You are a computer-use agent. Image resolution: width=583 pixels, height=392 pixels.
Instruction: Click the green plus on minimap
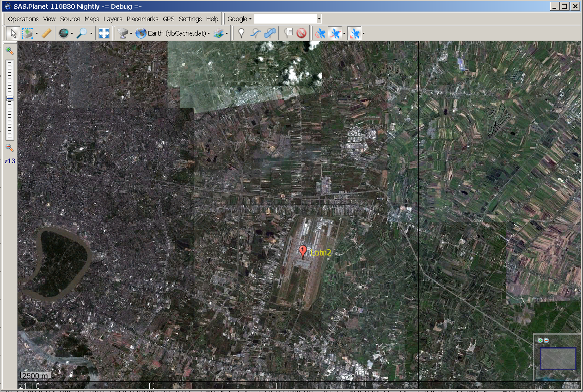pyautogui.click(x=540, y=340)
